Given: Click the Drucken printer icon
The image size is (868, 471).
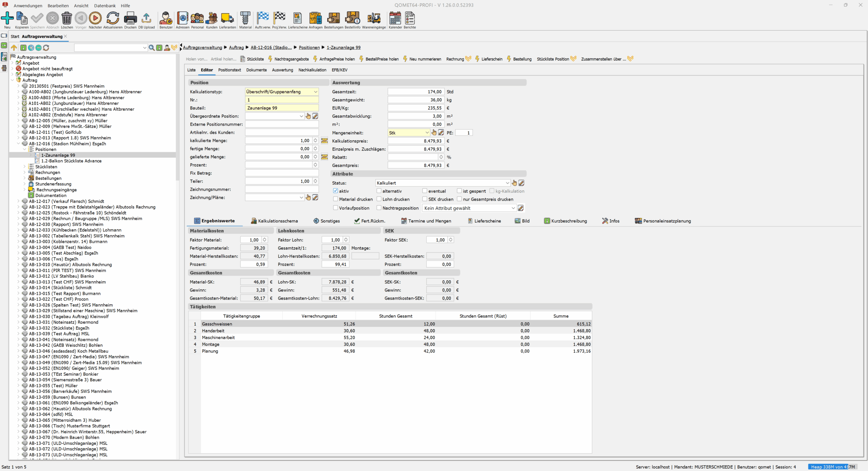Looking at the screenshot, I should click(x=130, y=19).
